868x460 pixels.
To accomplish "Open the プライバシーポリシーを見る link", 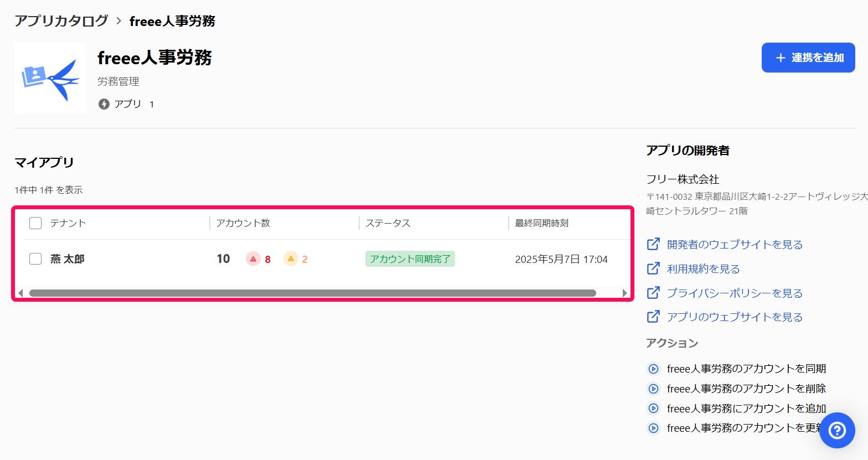I will click(735, 293).
